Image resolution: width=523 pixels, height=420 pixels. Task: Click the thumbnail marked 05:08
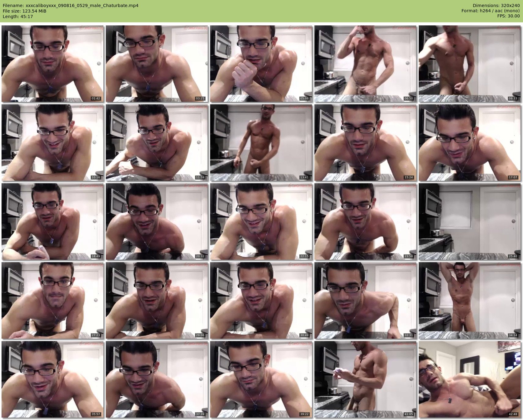pos(261,64)
